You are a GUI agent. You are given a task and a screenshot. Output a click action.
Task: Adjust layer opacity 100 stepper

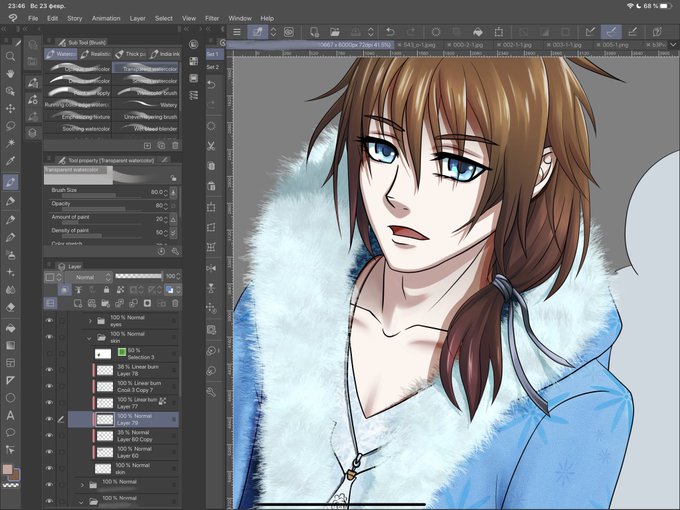[x=178, y=276]
